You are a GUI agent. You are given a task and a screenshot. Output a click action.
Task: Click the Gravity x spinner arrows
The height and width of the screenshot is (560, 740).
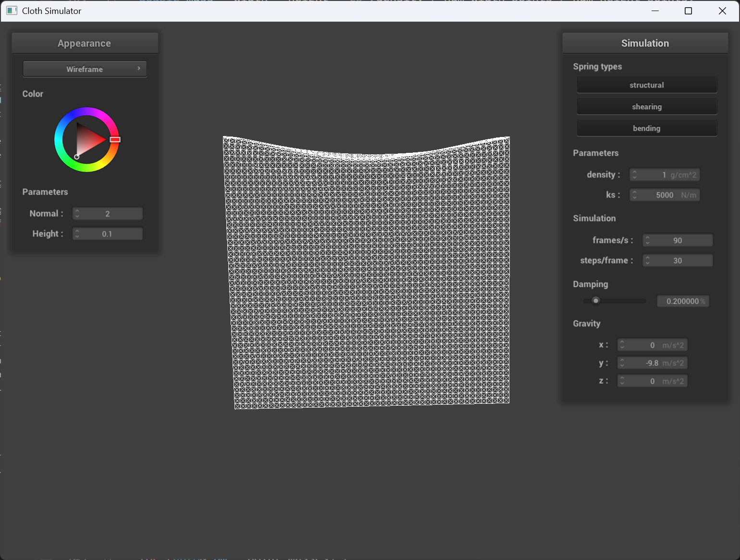pyautogui.click(x=622, y=345)
